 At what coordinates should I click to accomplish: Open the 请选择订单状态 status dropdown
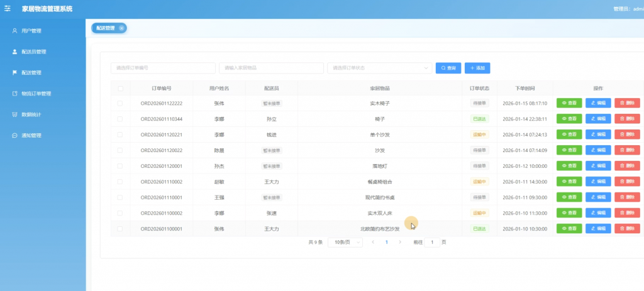379,68
